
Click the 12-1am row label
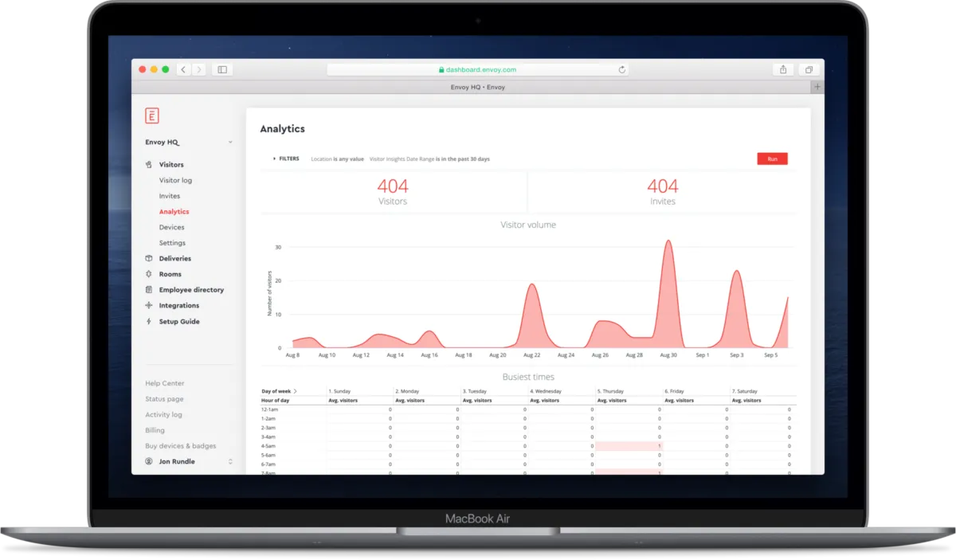(269, 409)
